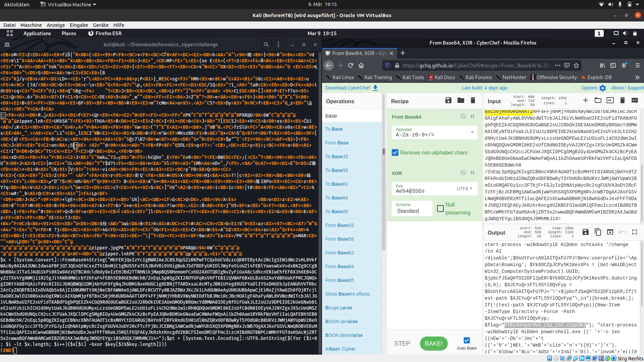The image size is (644, 362).
Task: Clear input and output trash icon
Action: pos(623,100)
